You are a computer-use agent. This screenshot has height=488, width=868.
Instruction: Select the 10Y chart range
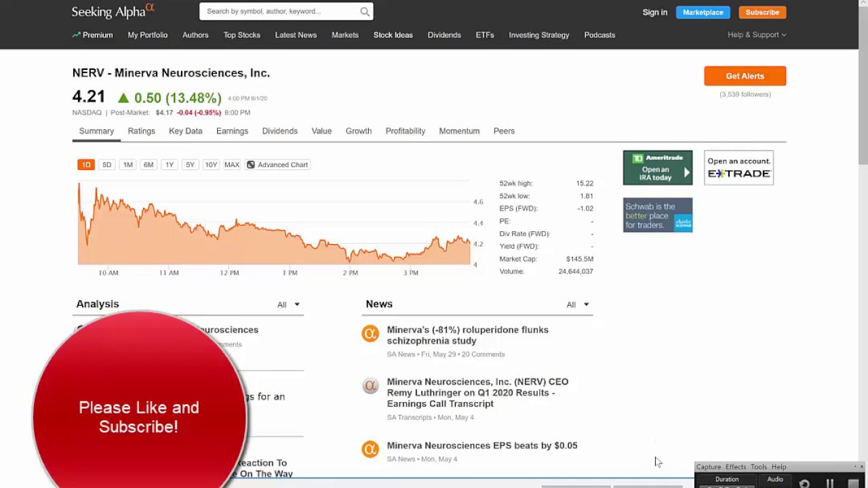pos(211,165)
